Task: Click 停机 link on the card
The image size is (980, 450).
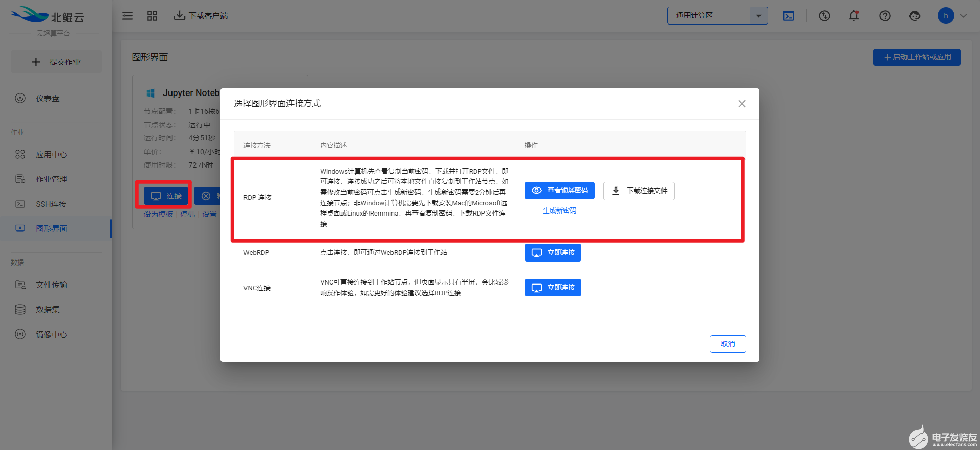Action: pos(187,215)
